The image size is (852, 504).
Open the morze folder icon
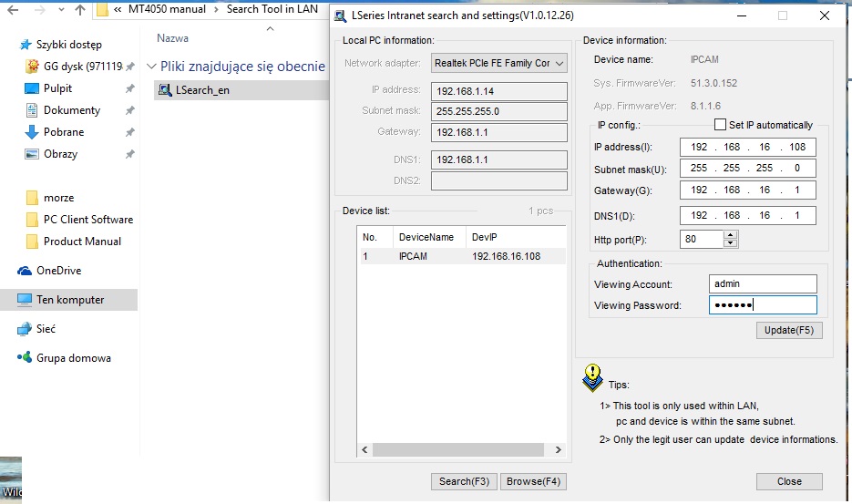pos(32,198)
